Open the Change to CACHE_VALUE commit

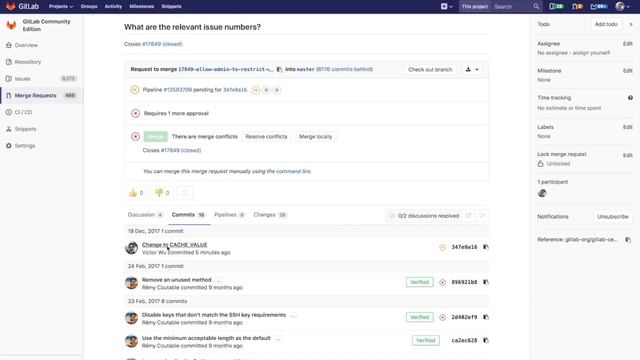tap(174, 245)
